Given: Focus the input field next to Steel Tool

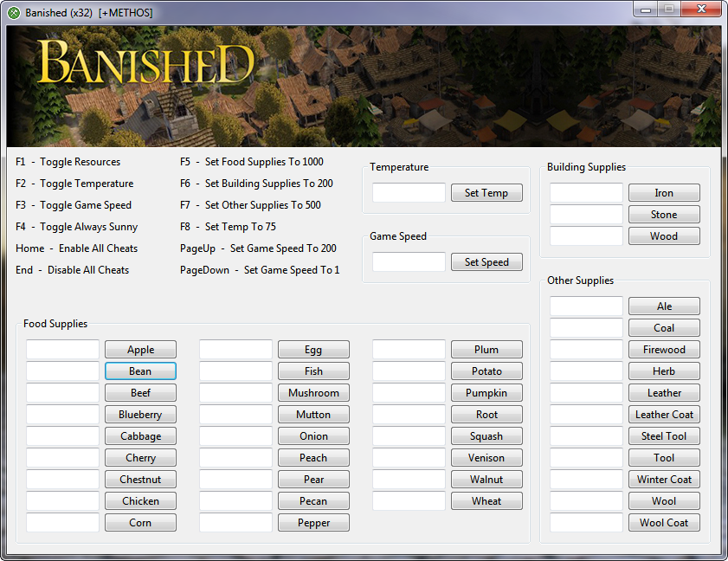Looking at the screenshot, I should pos(586,436).
